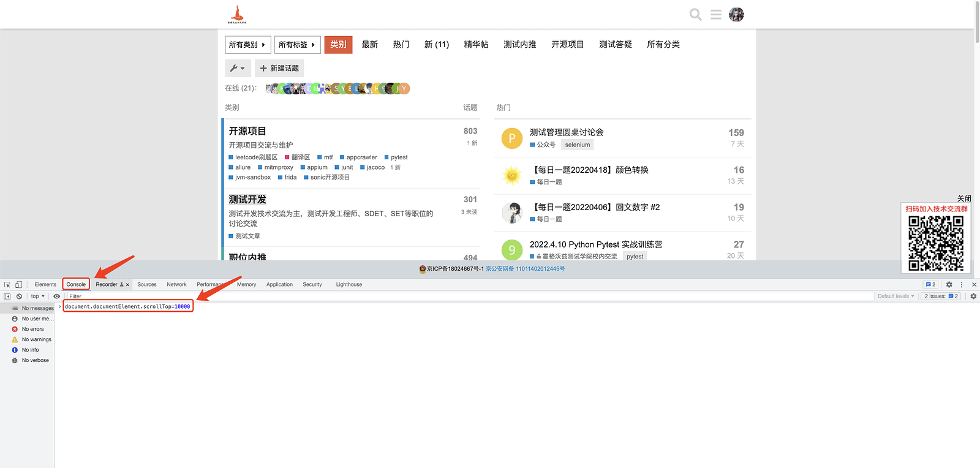
Task: Click the avatar of 回文数字 #2 topic
Action: (512, 213)
